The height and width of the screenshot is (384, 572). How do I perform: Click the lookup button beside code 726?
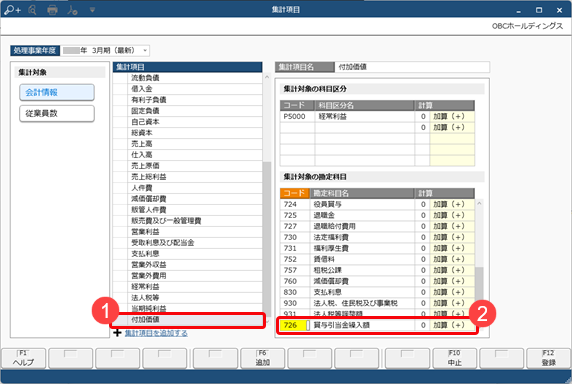coord(308,325)
